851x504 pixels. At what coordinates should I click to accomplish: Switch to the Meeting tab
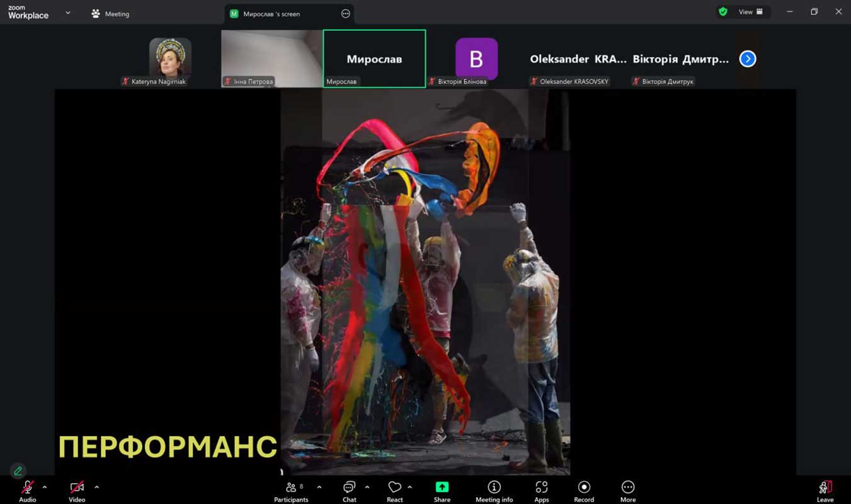(x=111, y=14)
